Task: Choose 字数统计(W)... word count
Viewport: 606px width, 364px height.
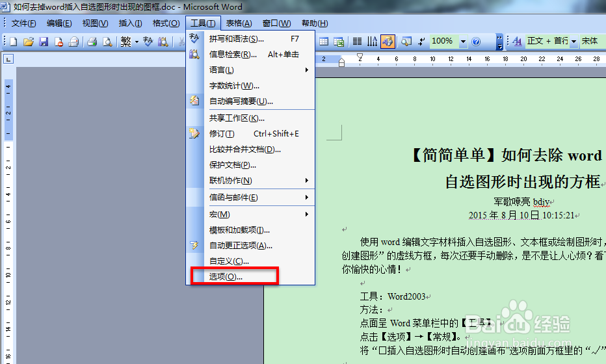Action: [250, 86]
